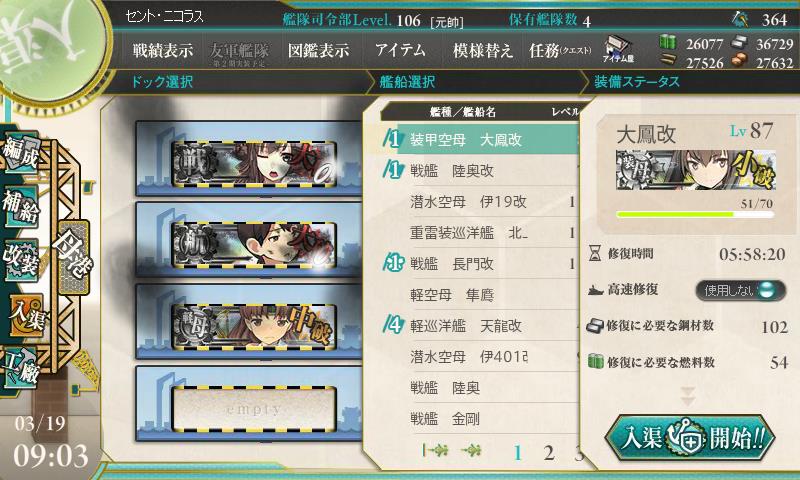Click the first page arrow icon in ship list
Screen dimensions: 800x480
click(435, 450)
